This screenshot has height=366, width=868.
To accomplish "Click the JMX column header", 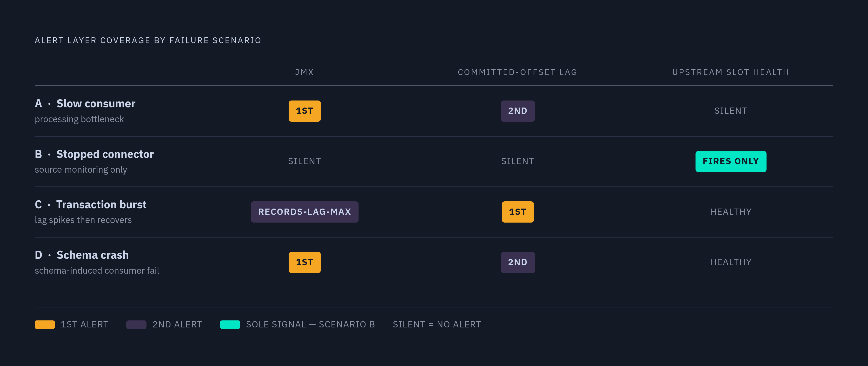I will [304, 72].
